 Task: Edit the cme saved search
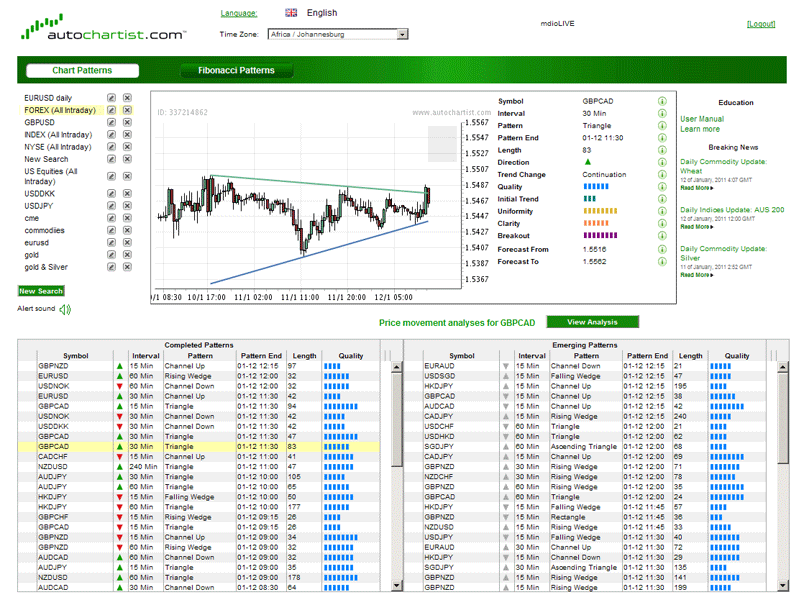click(111, 218)
